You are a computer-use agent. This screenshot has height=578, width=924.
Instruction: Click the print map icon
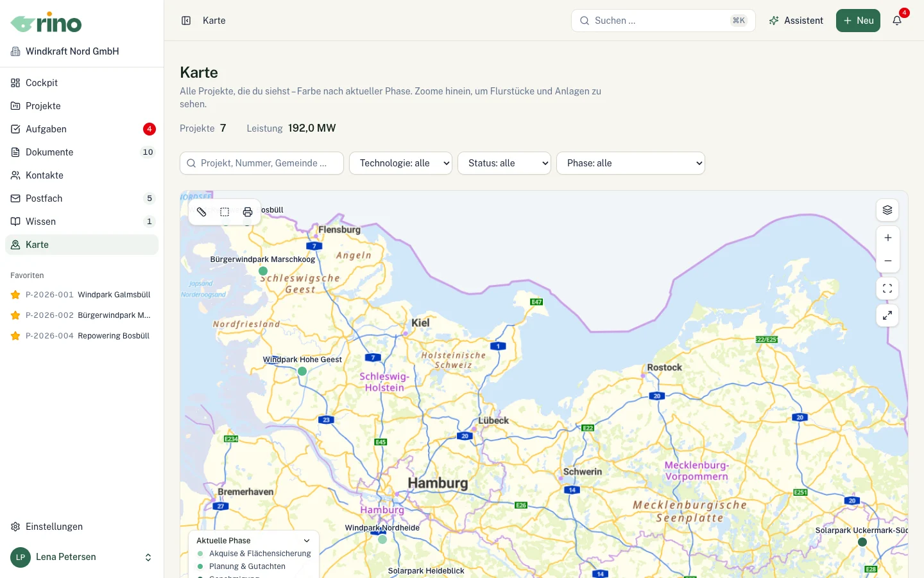[x=248, y=212]
